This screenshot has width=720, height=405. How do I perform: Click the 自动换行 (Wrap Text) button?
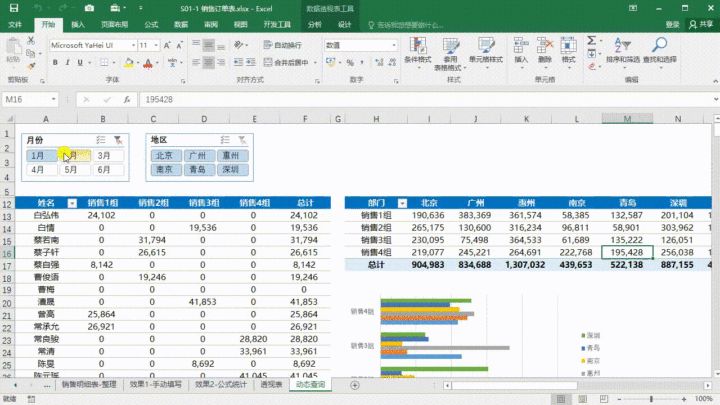click(283, 45)
